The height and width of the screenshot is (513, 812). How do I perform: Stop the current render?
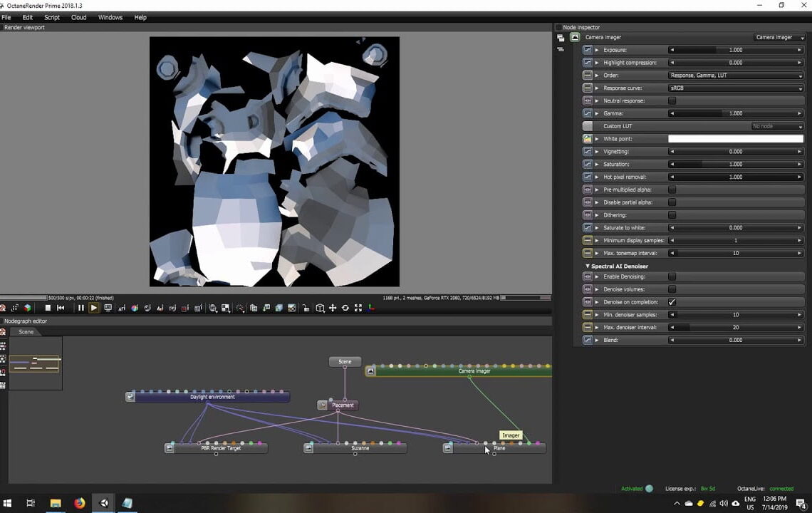(x=47, y=308)
